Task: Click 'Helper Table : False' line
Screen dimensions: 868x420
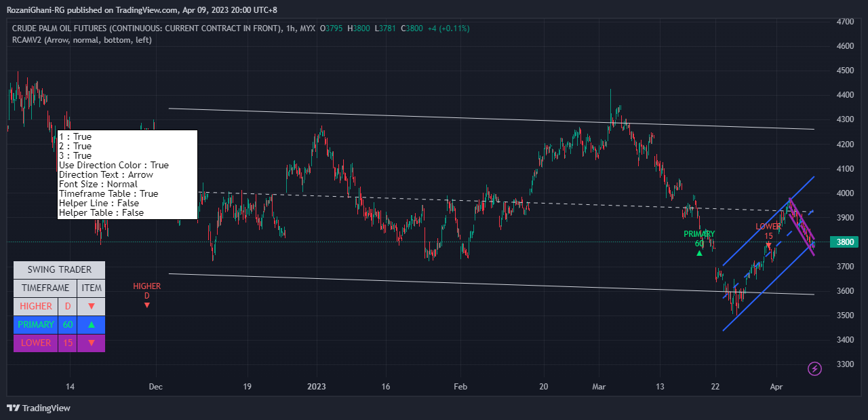Action: point(102,212)
